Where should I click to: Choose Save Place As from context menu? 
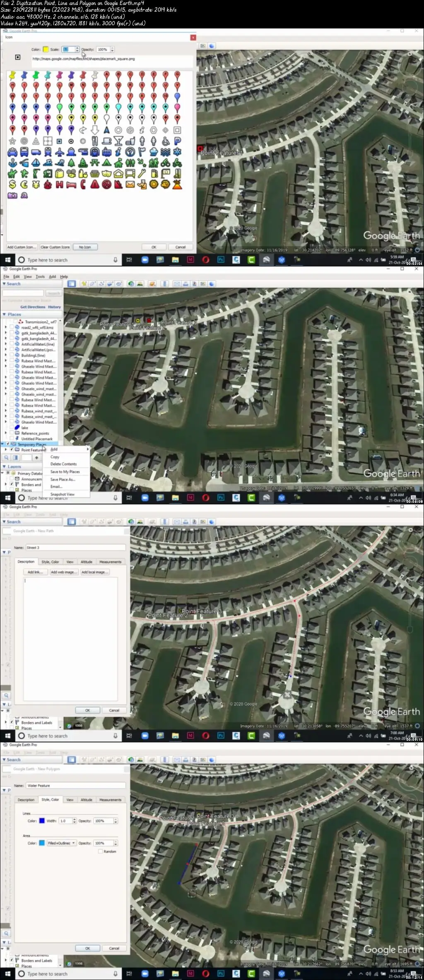pyautogui.click(x=63, y=479)
